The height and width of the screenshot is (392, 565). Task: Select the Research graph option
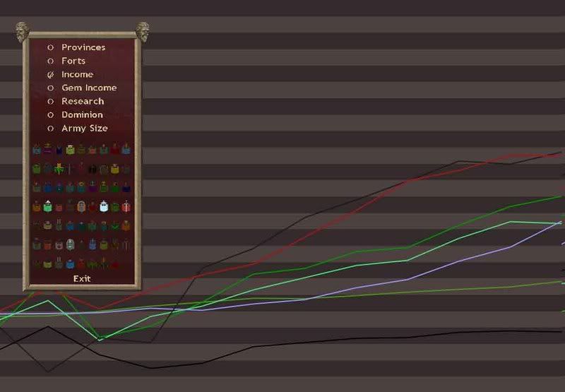[x=76, y=101]
